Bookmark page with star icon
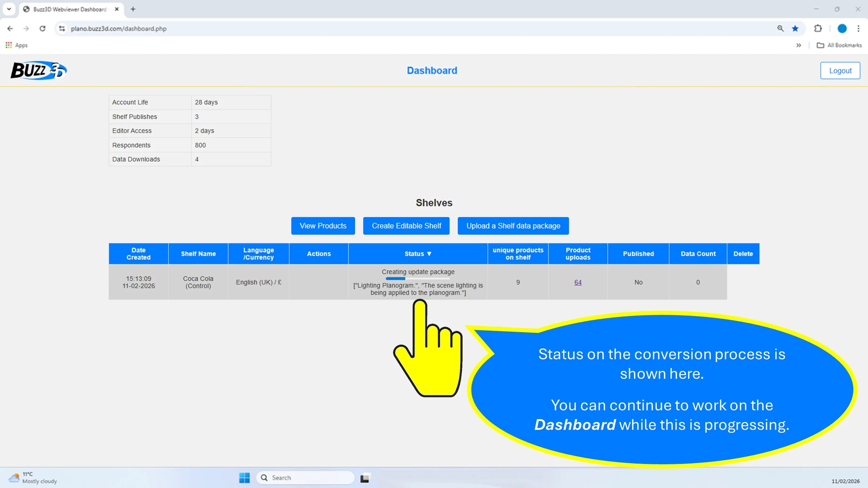 pyautogui.click(x=795, y=28)
